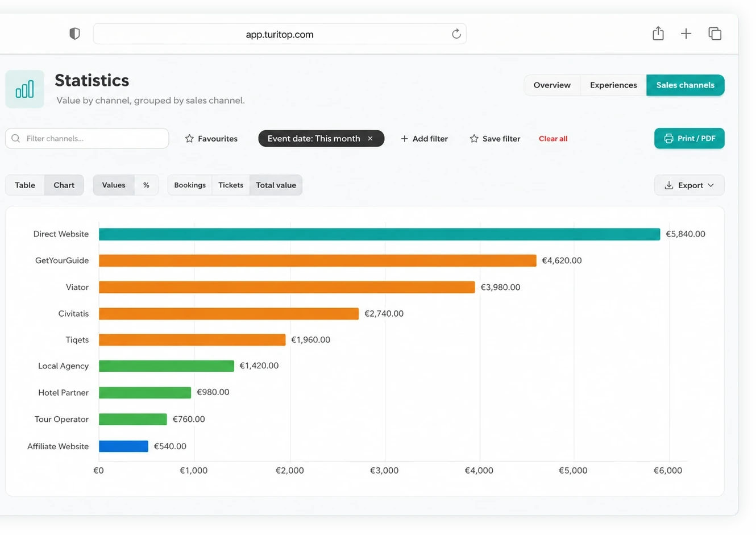
Task: Click the Tour Operator bar
Action: click(x=133, y=420)
